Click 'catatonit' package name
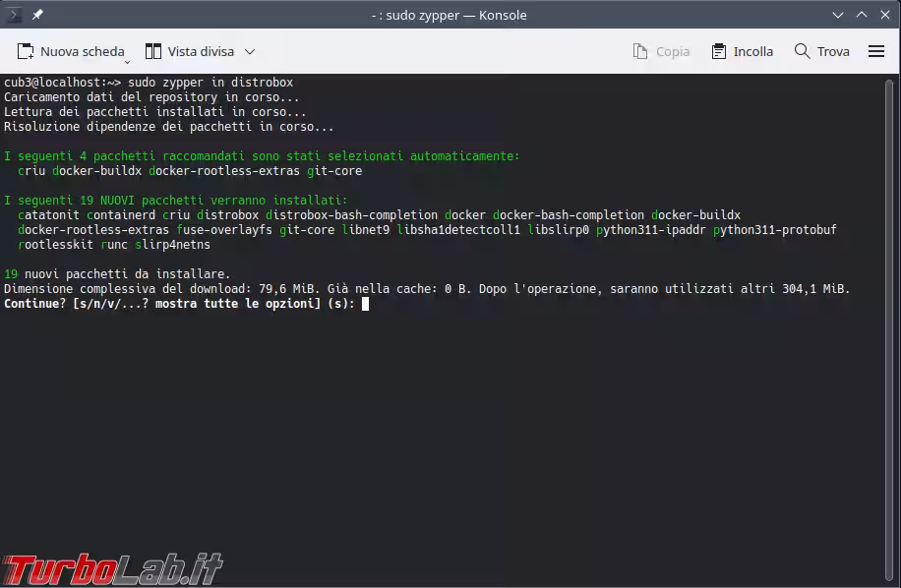901x588 pixels. point(48,215)
